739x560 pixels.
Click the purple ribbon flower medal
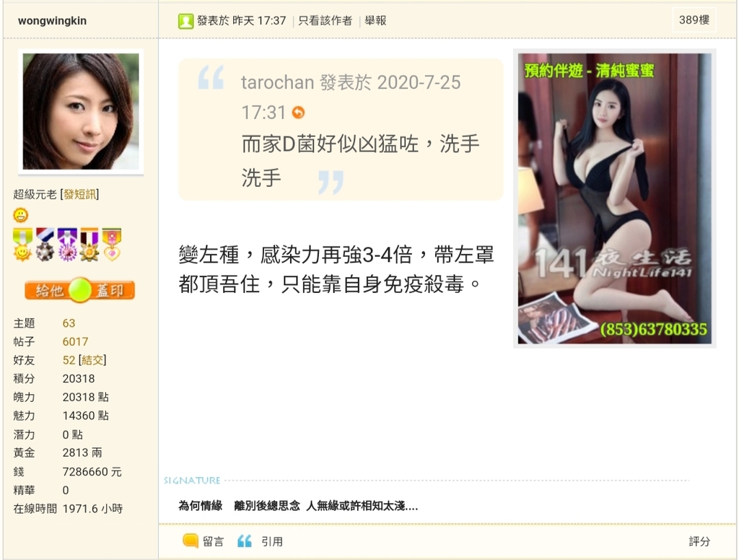(67, 245)
